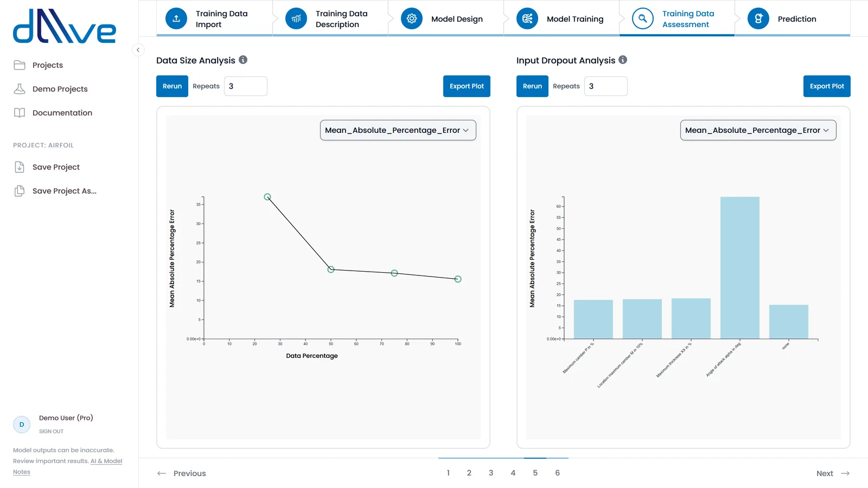
Task: Click the Projects folder icon
Action: click(20, 65)
